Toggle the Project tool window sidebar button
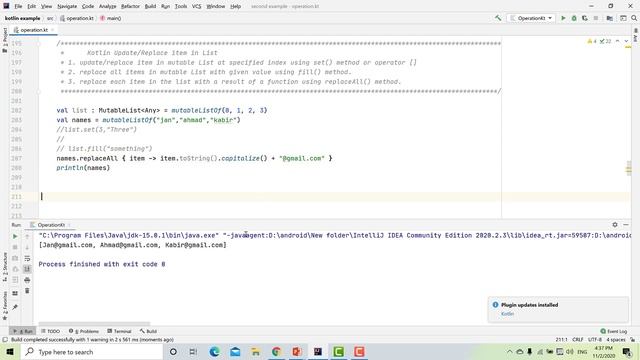 pos(4,40)
